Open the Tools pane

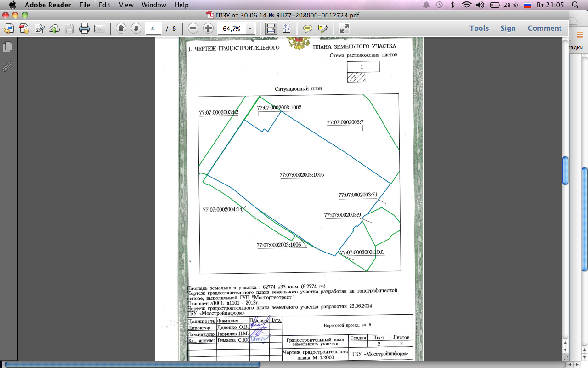pyautogui.click(x=479, y=28)
